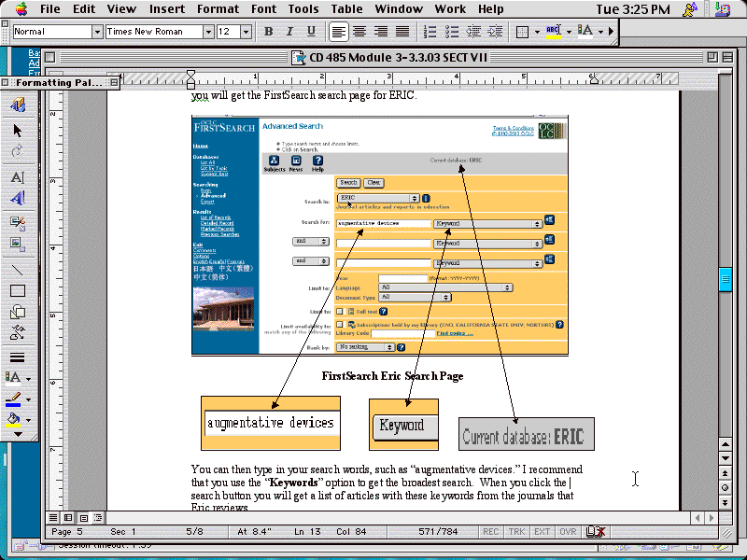Open the Times New Roman font dropdown
Image resolution: width=747 pixels, height=560 pixels.
coord(208,32)
